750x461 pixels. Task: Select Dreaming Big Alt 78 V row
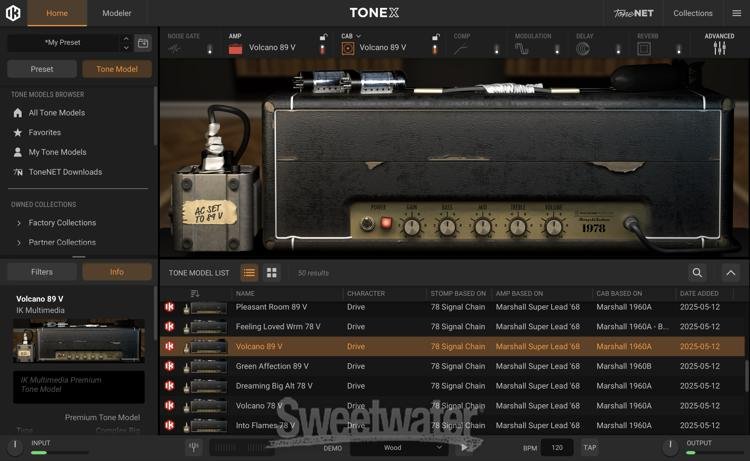452,386
